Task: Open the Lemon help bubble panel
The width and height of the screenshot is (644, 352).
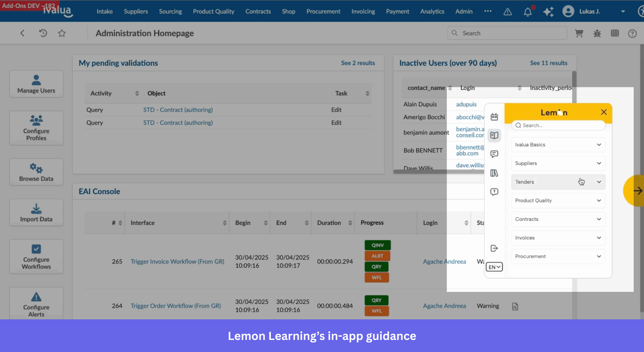Action: click(494, 192)
